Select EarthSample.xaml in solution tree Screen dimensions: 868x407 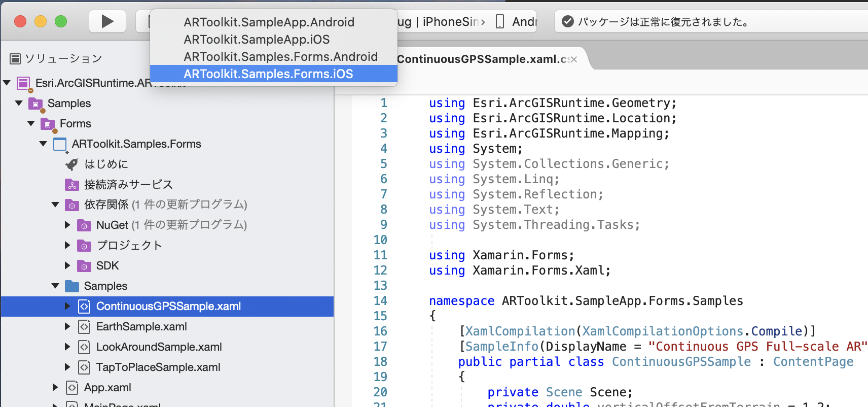141,326
